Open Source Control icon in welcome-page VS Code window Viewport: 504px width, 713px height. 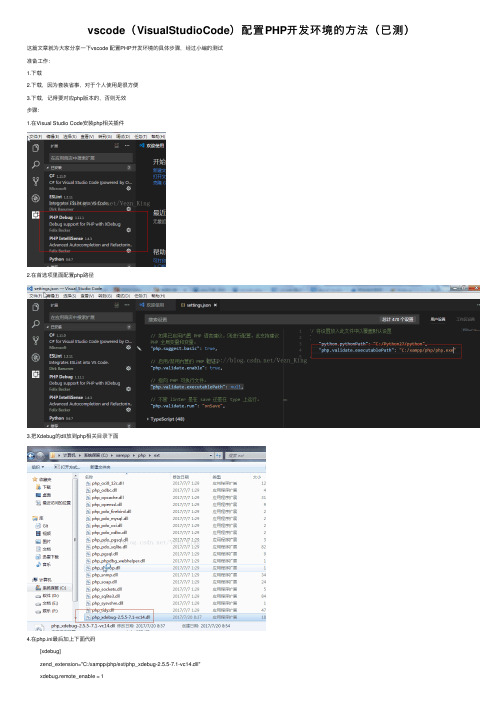coord(35,181)
